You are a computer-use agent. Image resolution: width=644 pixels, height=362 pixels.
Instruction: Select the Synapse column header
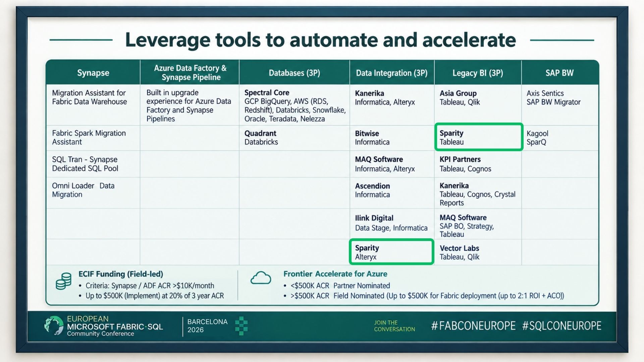[93, 73]
